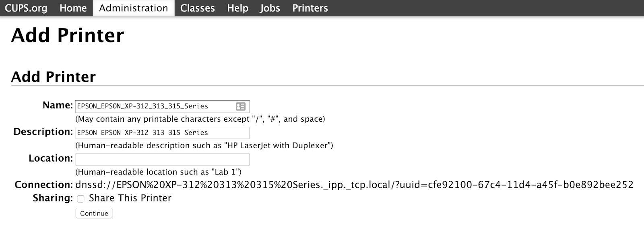Click the Connection label

pyautogui.click(x=43, y=185)
